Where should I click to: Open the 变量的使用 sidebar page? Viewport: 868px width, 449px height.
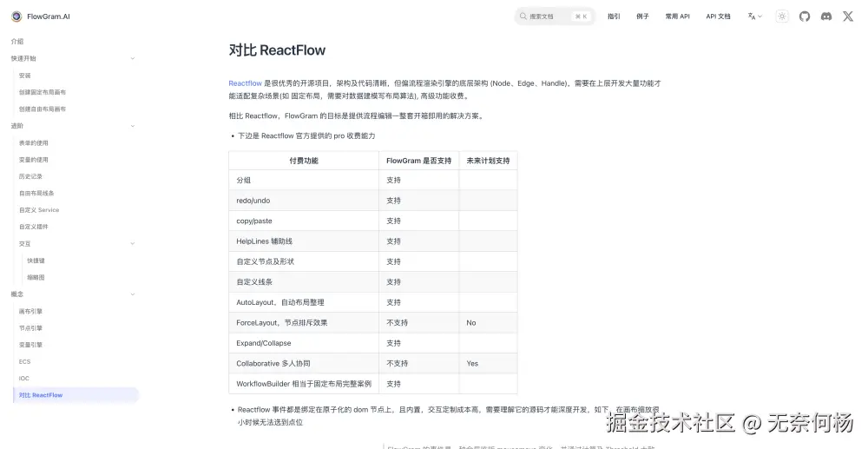pos(34,160)
